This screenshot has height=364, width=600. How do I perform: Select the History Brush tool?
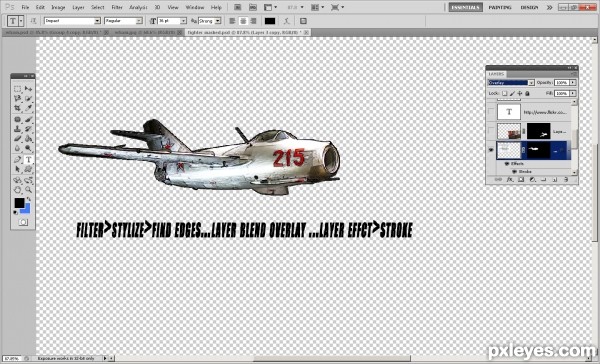29,129
